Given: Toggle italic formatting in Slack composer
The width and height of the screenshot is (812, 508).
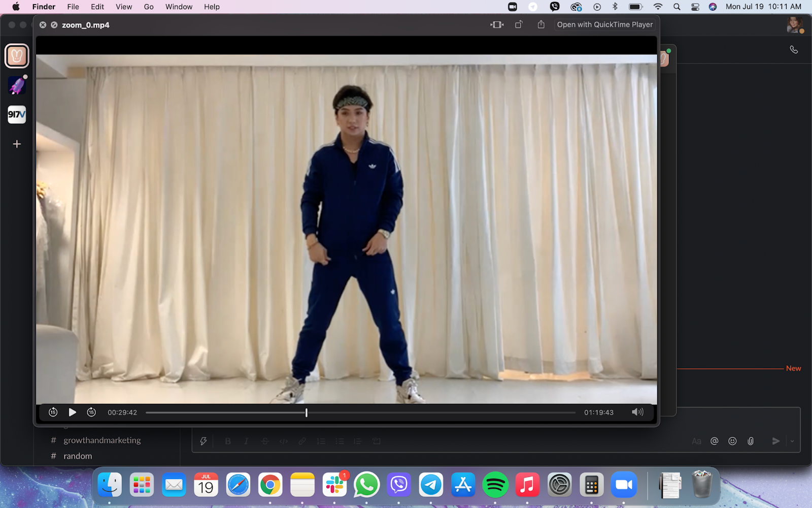Looking at the screenshot, I should [246, 441].
